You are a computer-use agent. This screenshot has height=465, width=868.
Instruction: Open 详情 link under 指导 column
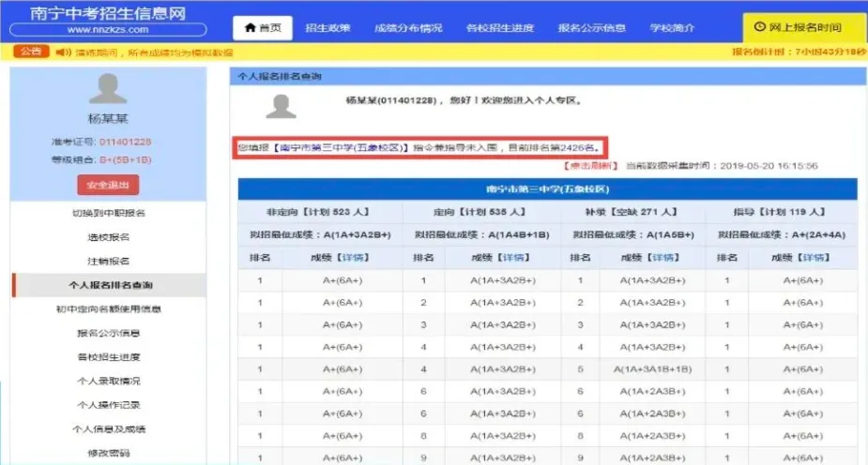click(815, 258)
